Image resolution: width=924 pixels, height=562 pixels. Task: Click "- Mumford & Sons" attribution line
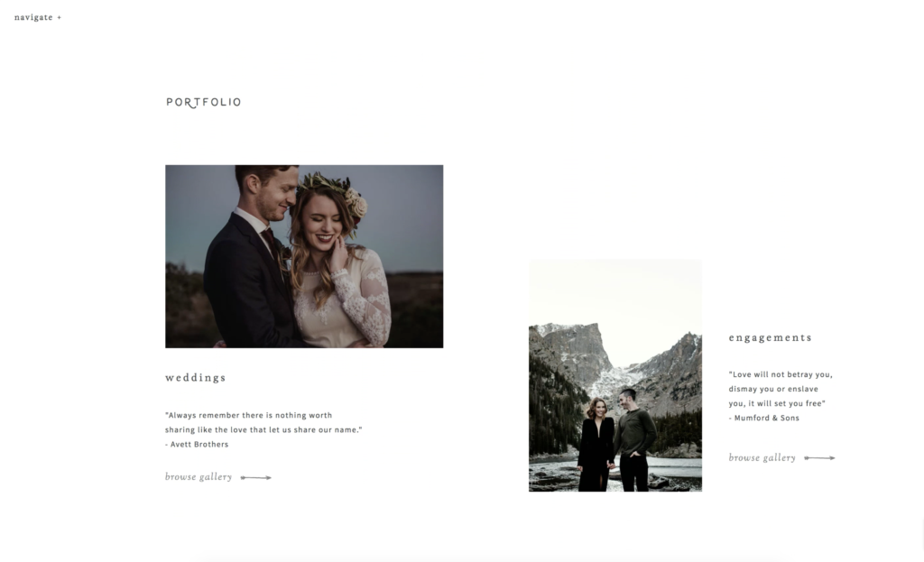coord(764,419)
